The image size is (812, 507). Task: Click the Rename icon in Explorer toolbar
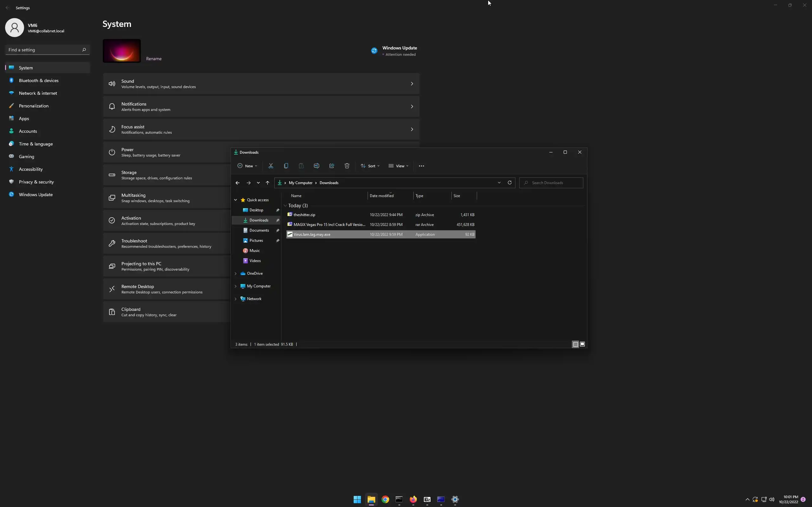(317, 166)
